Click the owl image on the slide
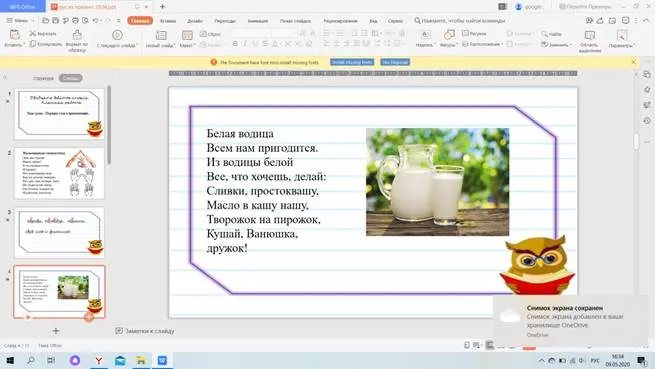 coord(537,265)
